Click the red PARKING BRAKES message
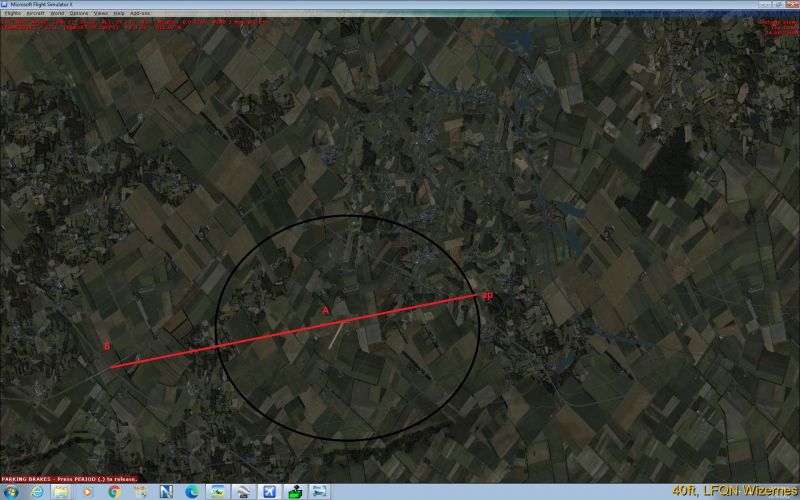Viewport: 800px width, 500px height. (x=70, y=479)
